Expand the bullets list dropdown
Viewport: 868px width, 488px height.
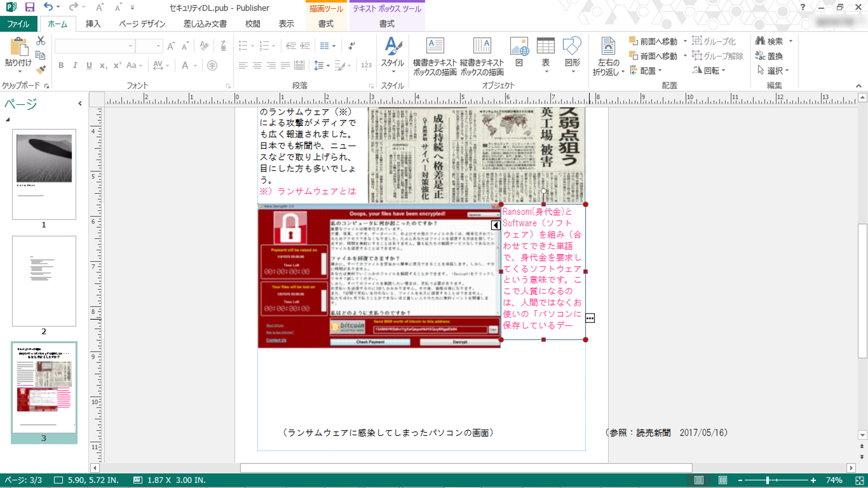[253, 46]
